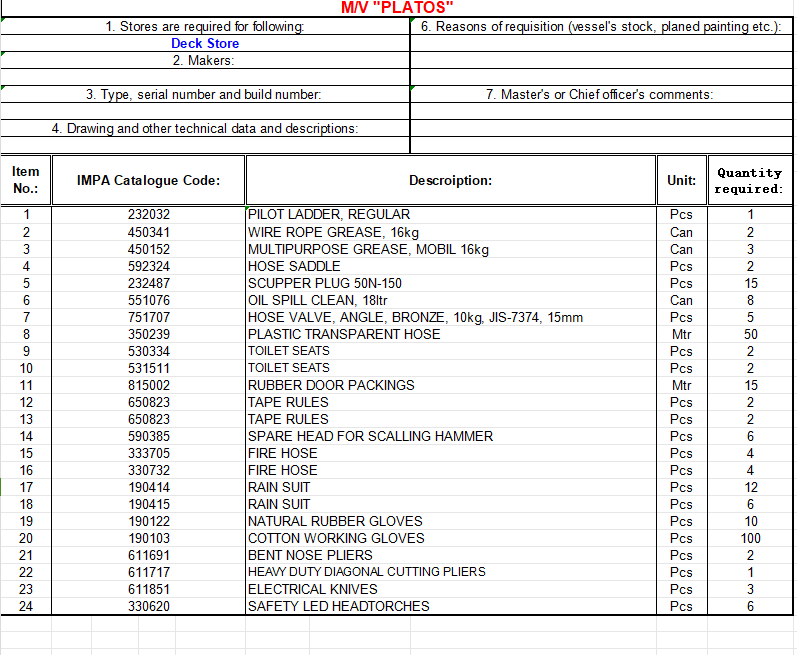
Task: Select the Descroiption column header
Action: click(450, 181)
